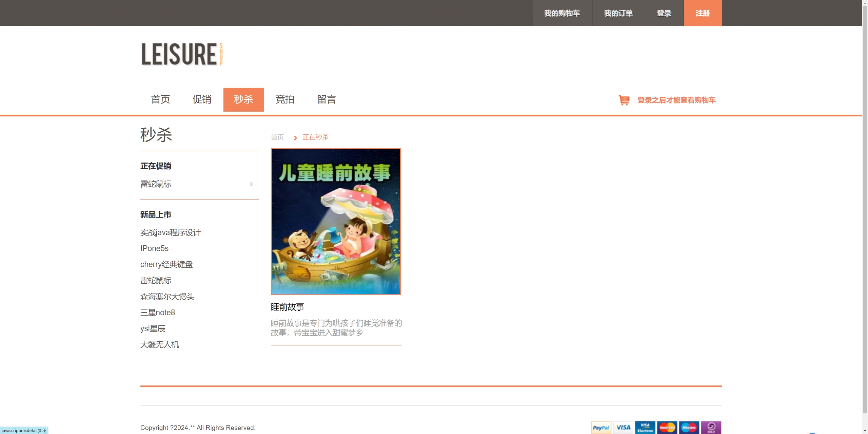This screenshot has width=868, height=434.
Task: Open 雷蛇鼠标 under 新品上市
Action: (x=156, y=280)
